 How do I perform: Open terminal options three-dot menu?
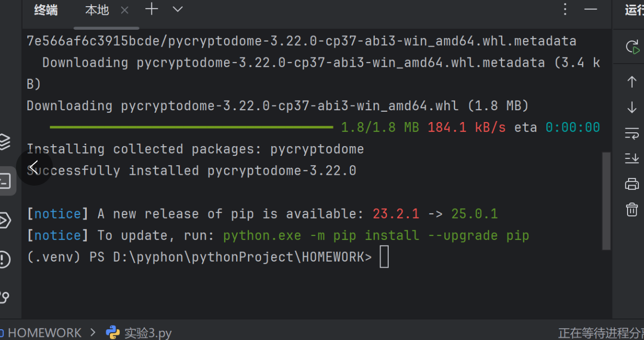pos(565,9)
